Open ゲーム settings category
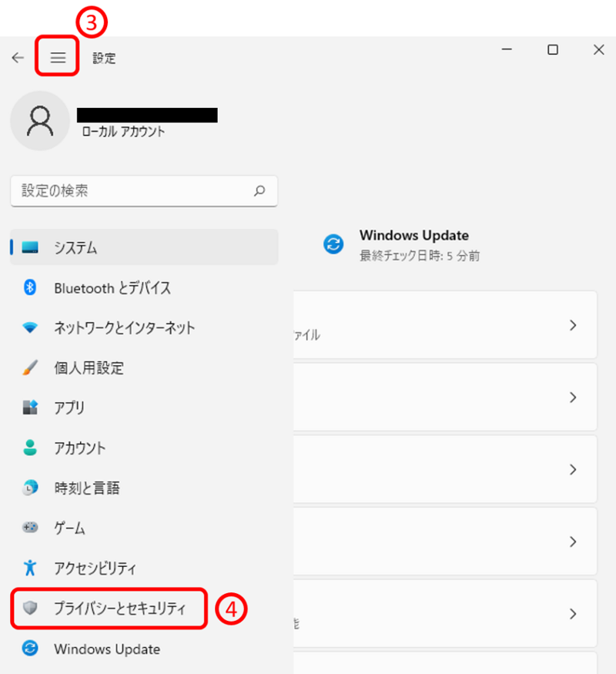616x674 pixels. pyautogui.click(x=144, y=528)
